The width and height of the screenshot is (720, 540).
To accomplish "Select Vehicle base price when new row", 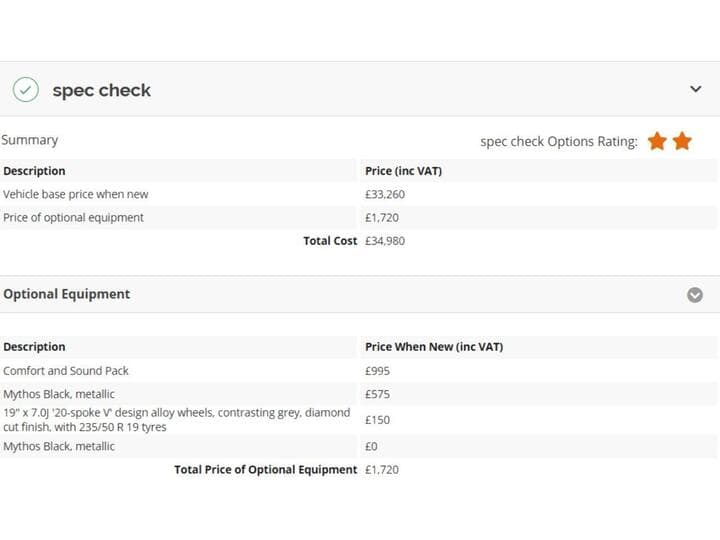I will (358, 194).
